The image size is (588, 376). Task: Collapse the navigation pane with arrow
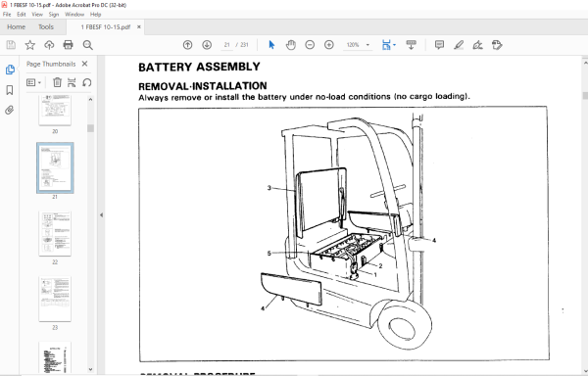coord(101,215)
